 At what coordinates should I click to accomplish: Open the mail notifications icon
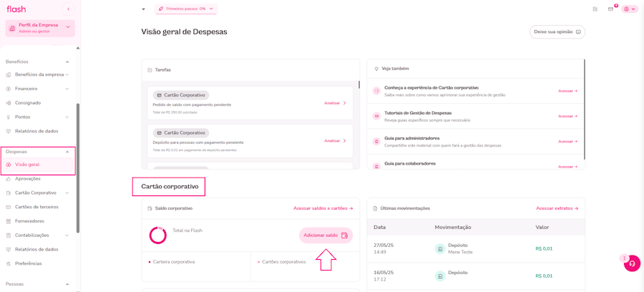611,9
